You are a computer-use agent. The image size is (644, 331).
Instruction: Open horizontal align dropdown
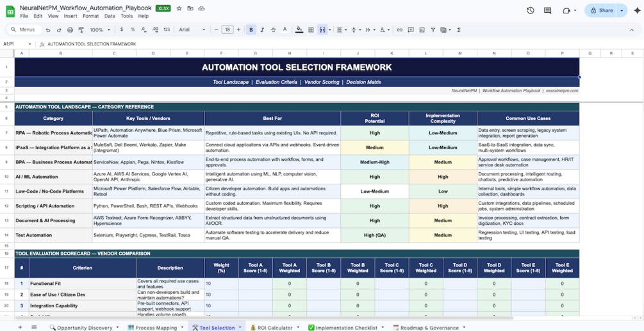[342, 30]
